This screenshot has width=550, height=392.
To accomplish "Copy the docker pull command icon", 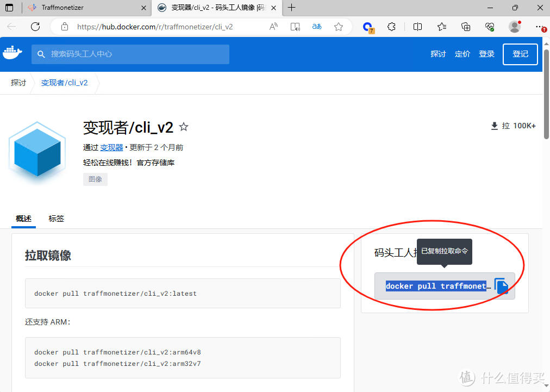I will pyautogui.click(x=502, y=286).
